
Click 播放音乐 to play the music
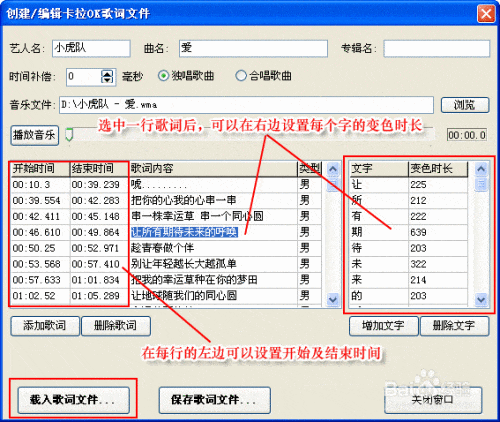click(35, 135)
